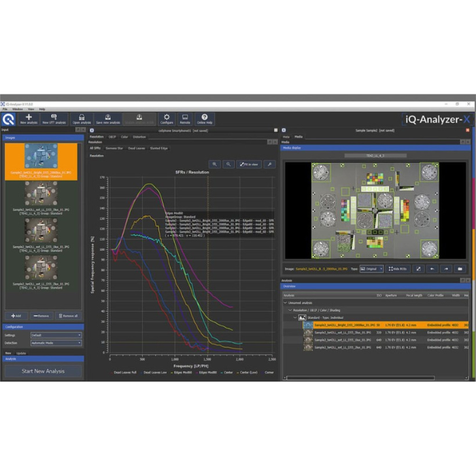This screenshot has height=476, width=476.
Task: Open the Remote control option
Action: (185, 119)
